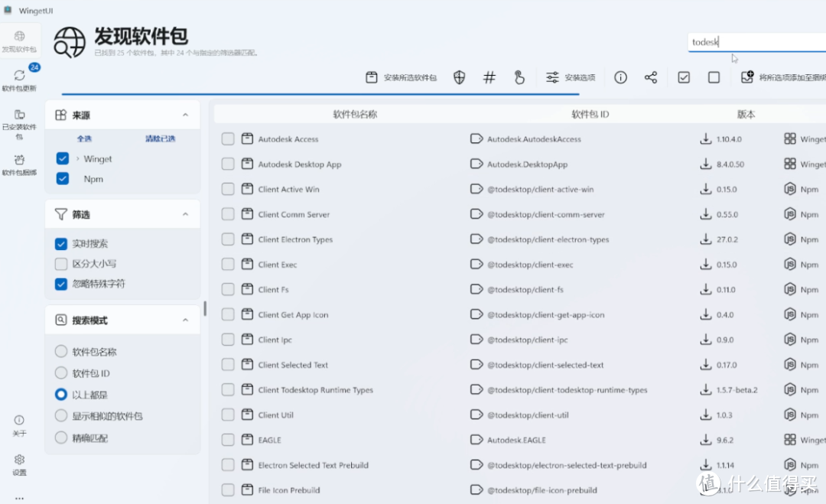Click the Client Todesktop Runtime Types name
Viewport: 826px width, 504px height.
(x=316, y=390)
